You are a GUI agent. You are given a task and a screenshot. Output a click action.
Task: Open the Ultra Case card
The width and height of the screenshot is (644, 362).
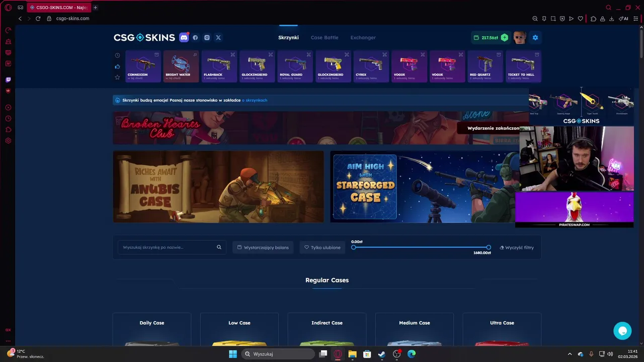point(502,329)
